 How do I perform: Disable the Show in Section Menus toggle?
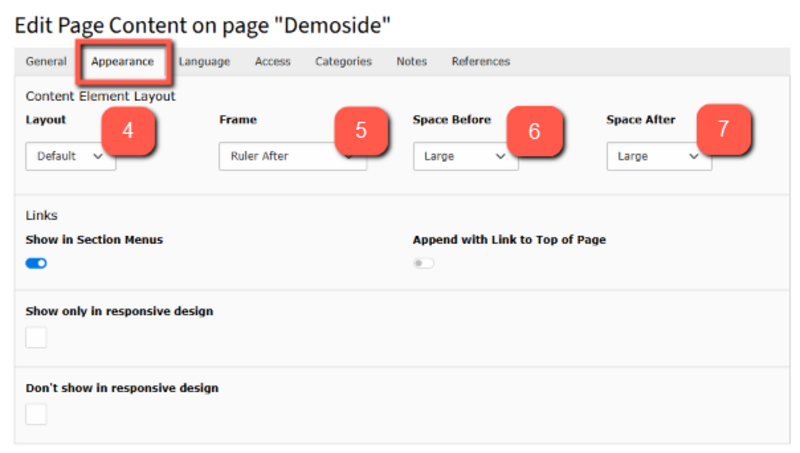pos(36,263)
